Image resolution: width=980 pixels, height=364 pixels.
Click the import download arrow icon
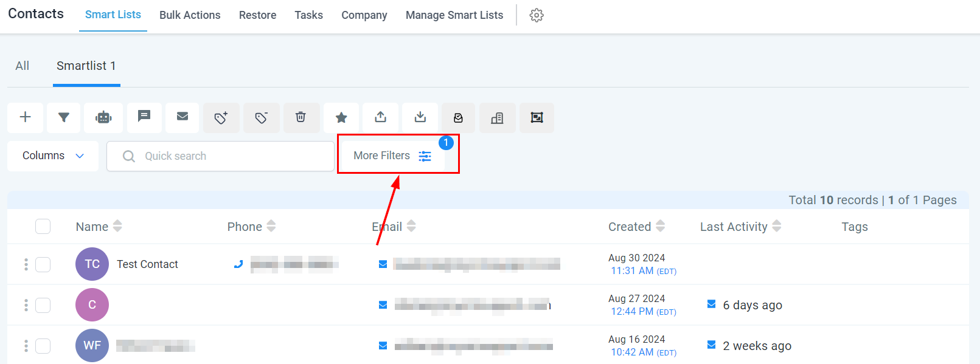(x=420, y=117)
